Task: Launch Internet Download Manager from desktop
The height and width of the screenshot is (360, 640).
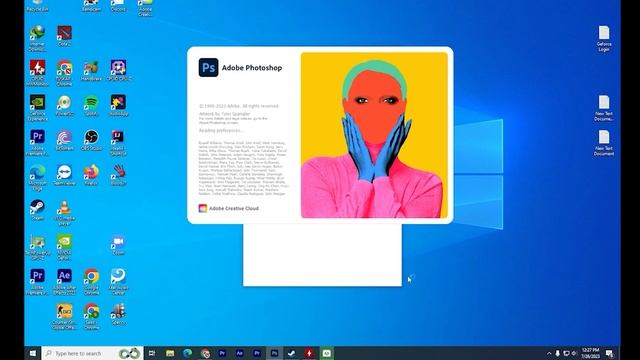Action: click(x=37, y=38)
